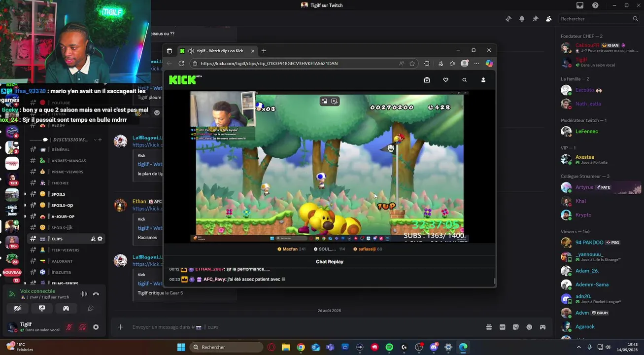This screenshot has height=355, width=644.
Task: Disconnect from the voice channel
Action: pos(96,294)
